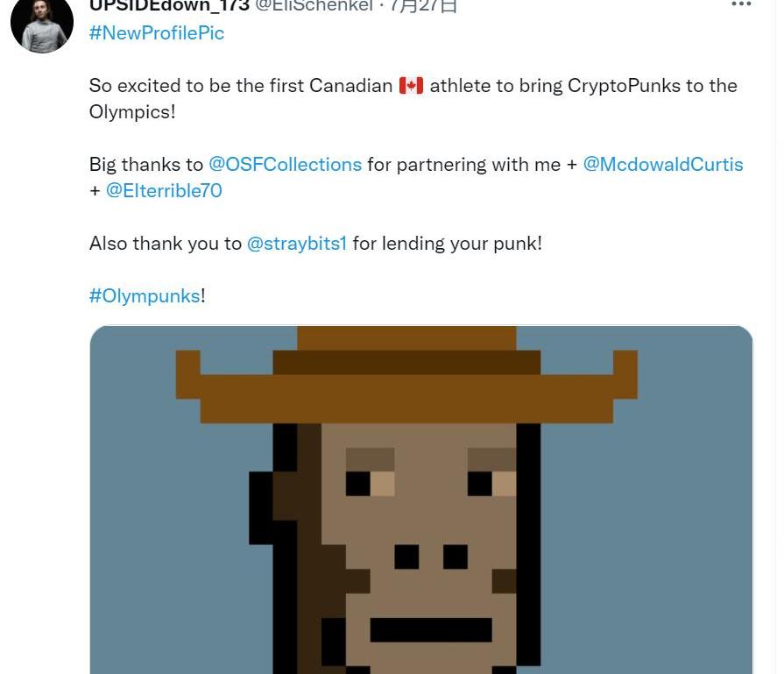
Task: Open the @McdowaldCurtis profile mention
Action: 662,165
